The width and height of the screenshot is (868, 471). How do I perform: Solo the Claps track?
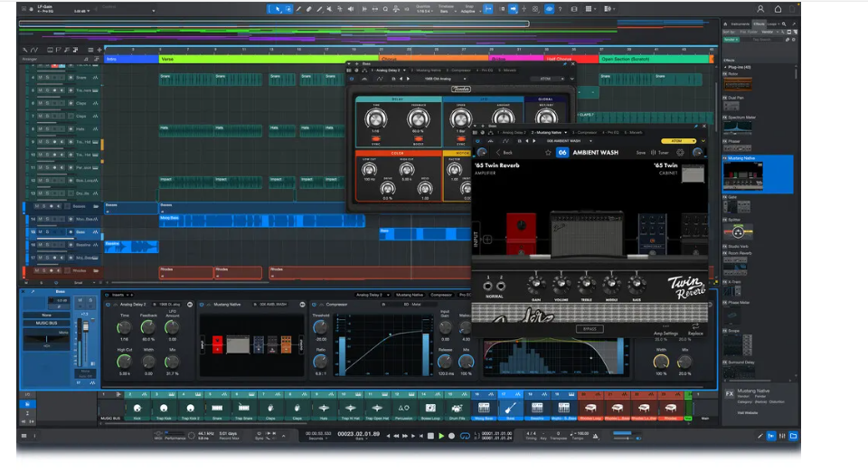46,103
